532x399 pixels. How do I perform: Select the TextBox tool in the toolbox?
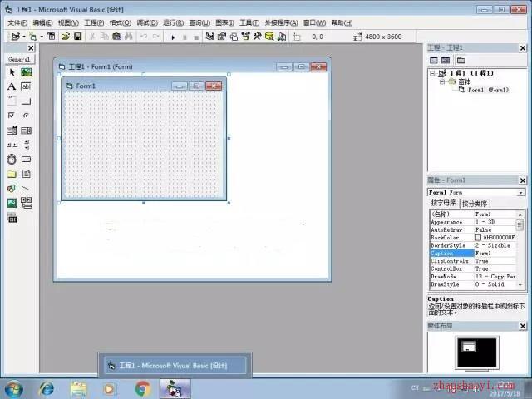(x=26, y=86)
